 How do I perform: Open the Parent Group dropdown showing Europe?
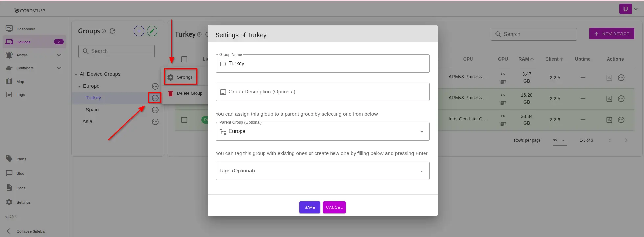click(322, 131)
